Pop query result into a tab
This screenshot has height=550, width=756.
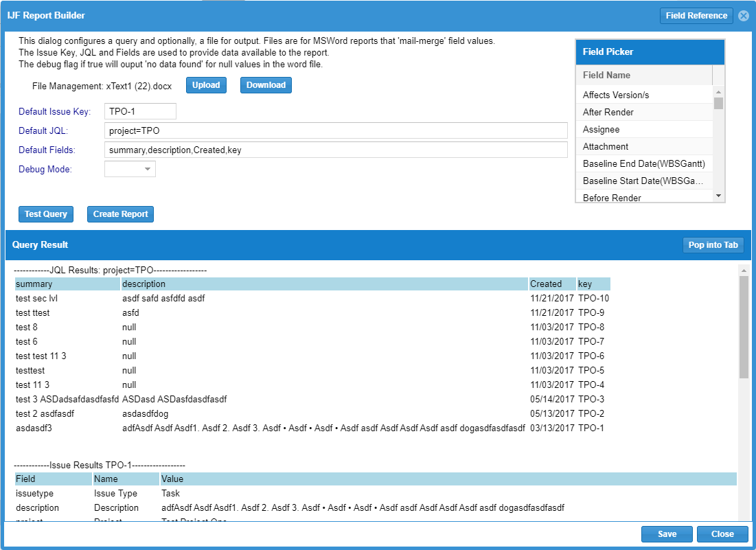pos(713,245)
